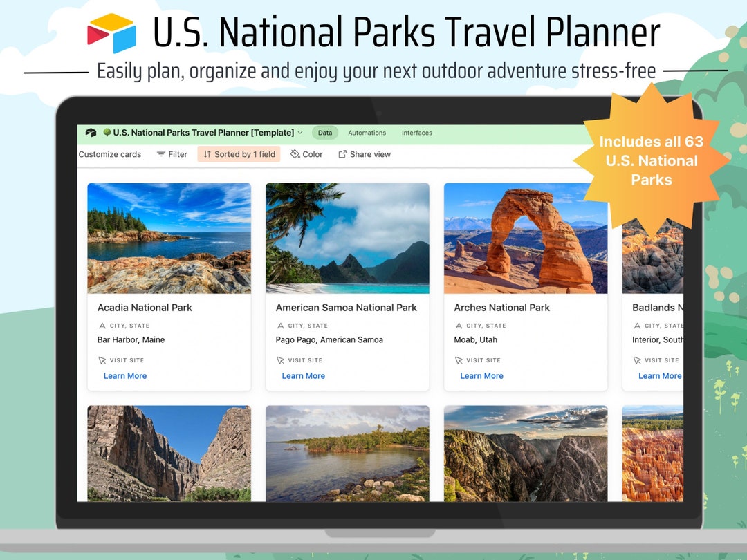Switch to the Automations tab
Viewport: 747px width, 560px height.
(367, 133)
